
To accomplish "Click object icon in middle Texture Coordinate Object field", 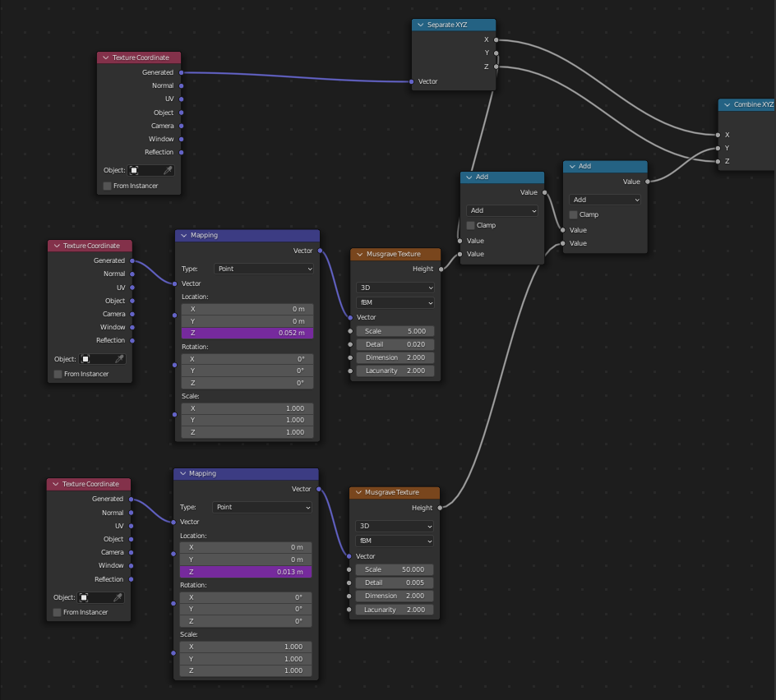I will click(85, 359).
